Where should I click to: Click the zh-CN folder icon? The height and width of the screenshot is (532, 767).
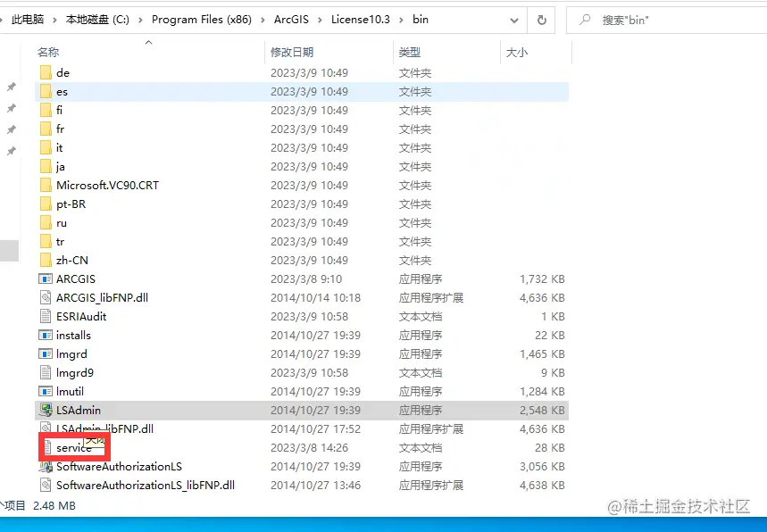click(x=46, y=260)
